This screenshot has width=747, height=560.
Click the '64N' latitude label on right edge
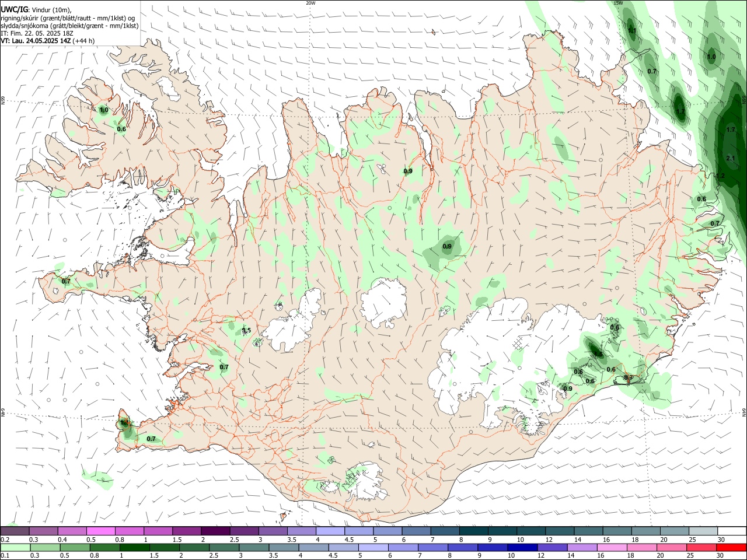pyautogui.click(x=744, y=412)
